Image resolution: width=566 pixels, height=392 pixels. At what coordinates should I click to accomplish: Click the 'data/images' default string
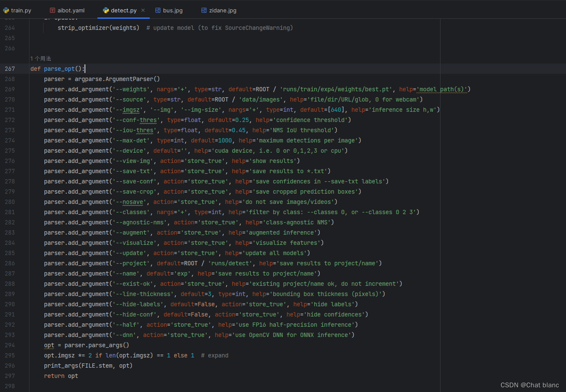[x=261, y=99]
